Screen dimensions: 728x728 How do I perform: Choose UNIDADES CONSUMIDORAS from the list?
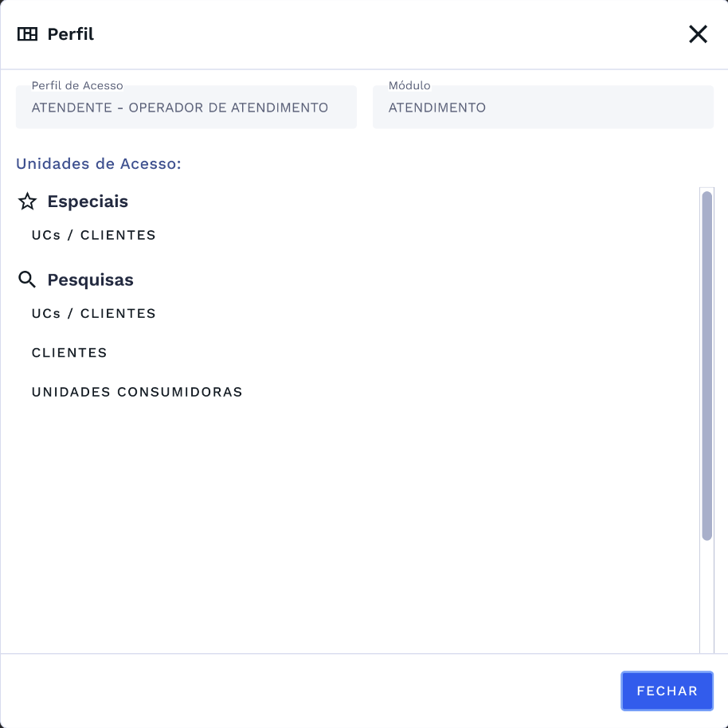coord(137,391)
